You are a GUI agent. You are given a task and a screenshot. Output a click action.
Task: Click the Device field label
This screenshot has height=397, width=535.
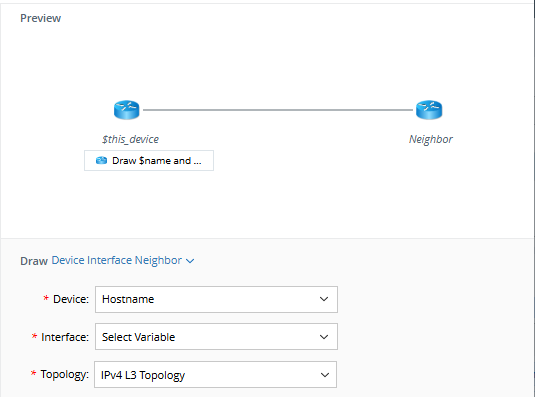(x=71, y=299)
